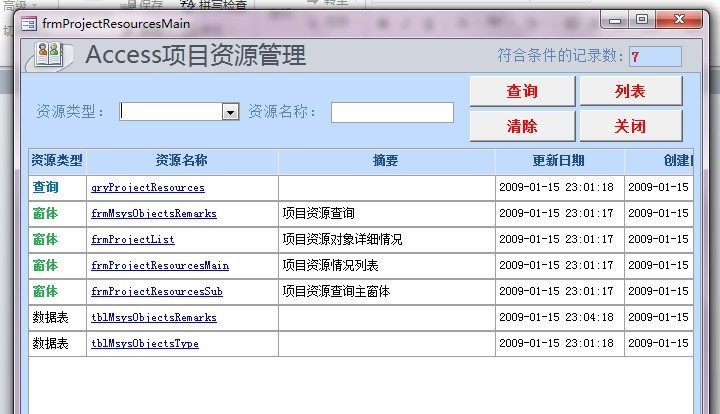Open the frmProjectResourcesSub link
The image size is (720, 414).
(157, 291)
